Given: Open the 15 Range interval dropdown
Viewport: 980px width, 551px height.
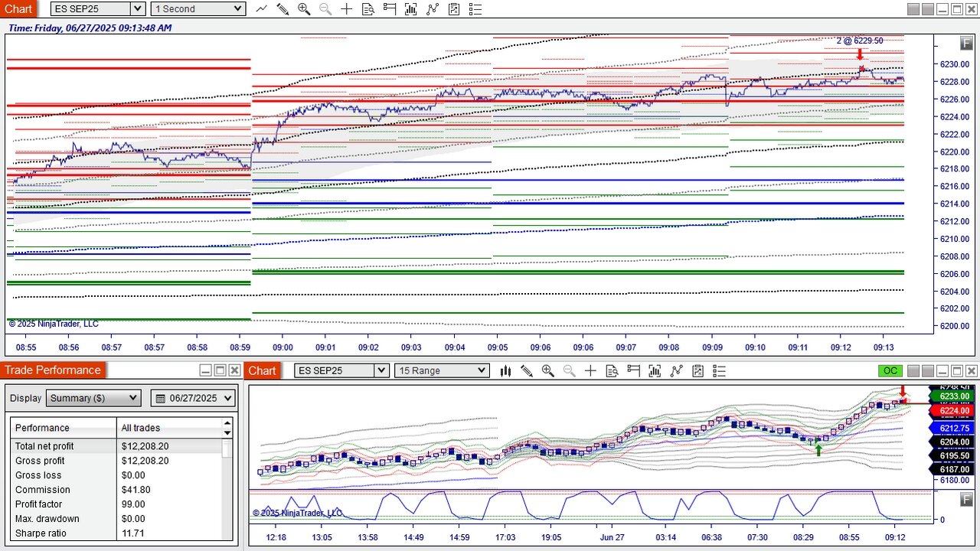Looking at the screenshot, I should 441,370.
